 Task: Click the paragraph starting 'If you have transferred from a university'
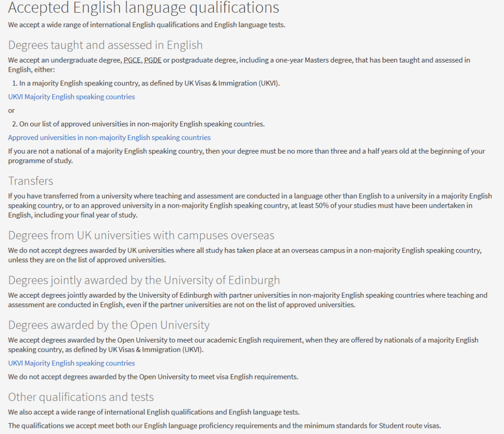250,205
